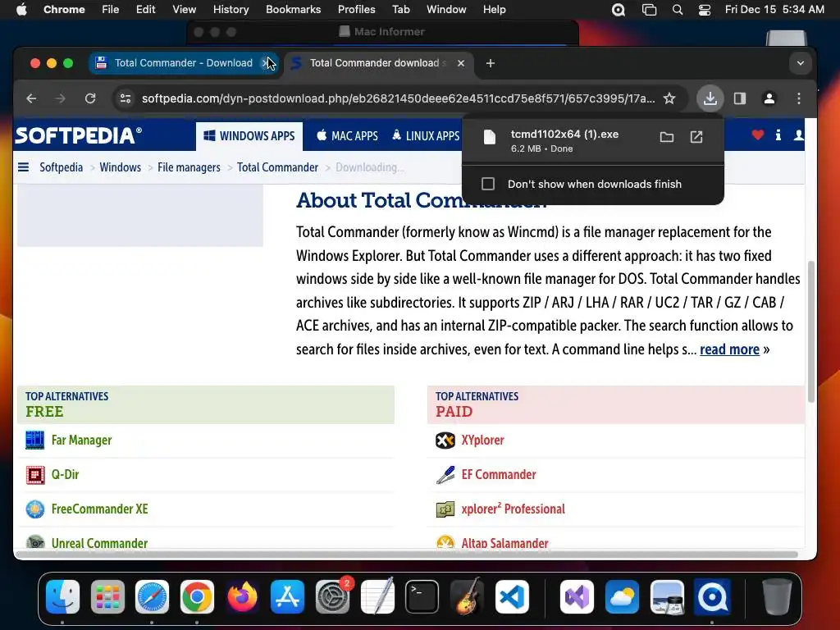Check Don't show when downloads finish
The height and width of the screenshot is (630, 840).
(488, 185)
